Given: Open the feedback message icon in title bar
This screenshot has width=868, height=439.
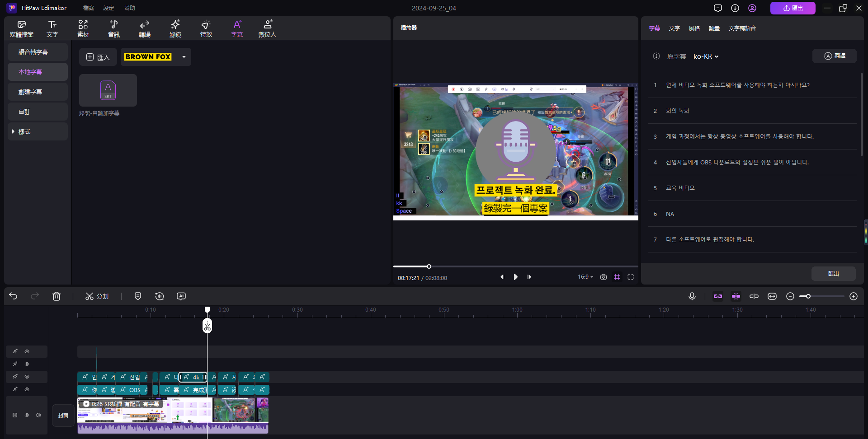Looking at the screenshot, I should (x=718, y=8).
